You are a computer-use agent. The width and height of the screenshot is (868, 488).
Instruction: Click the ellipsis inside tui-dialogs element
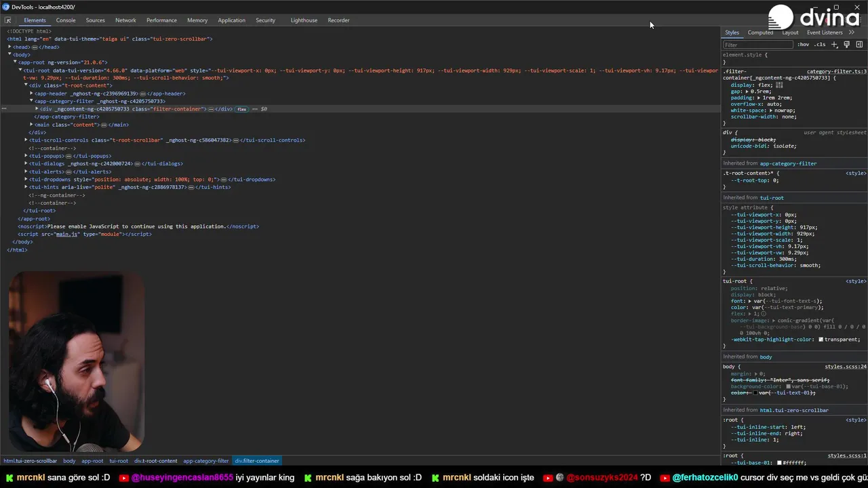pyautogui.click(x=138, y=164)
